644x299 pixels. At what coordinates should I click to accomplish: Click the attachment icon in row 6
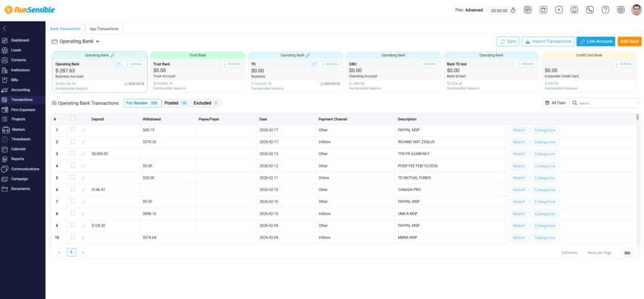click(83, 190)
